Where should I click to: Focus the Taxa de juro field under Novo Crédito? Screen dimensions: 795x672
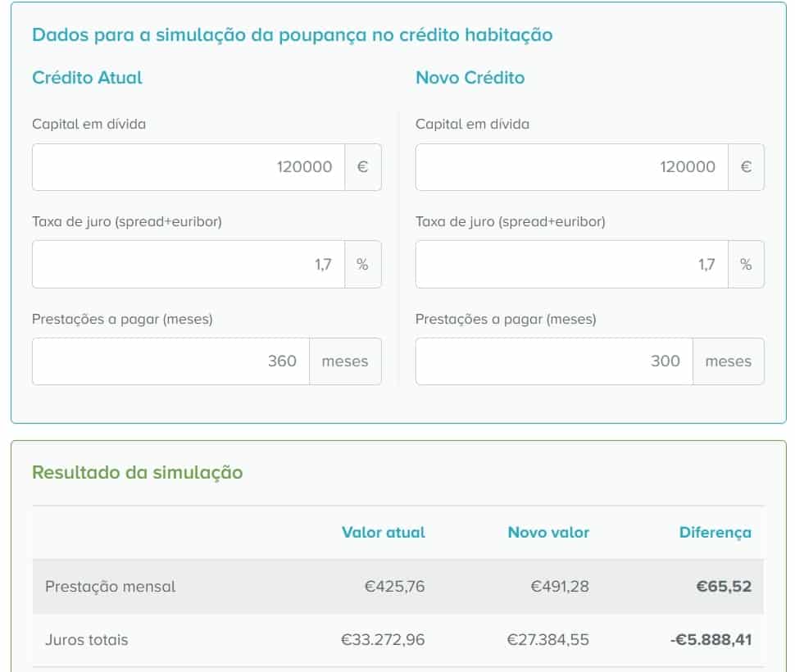tap(572, 263)
